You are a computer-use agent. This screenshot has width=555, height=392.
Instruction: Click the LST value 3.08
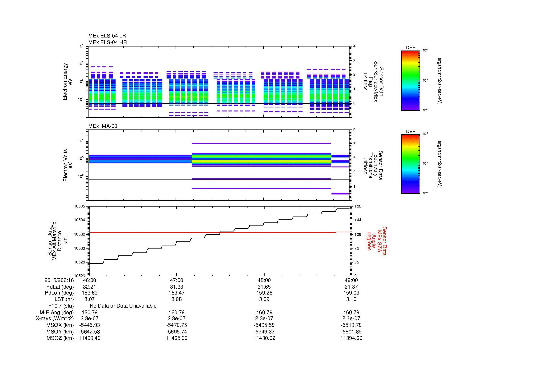177,299
